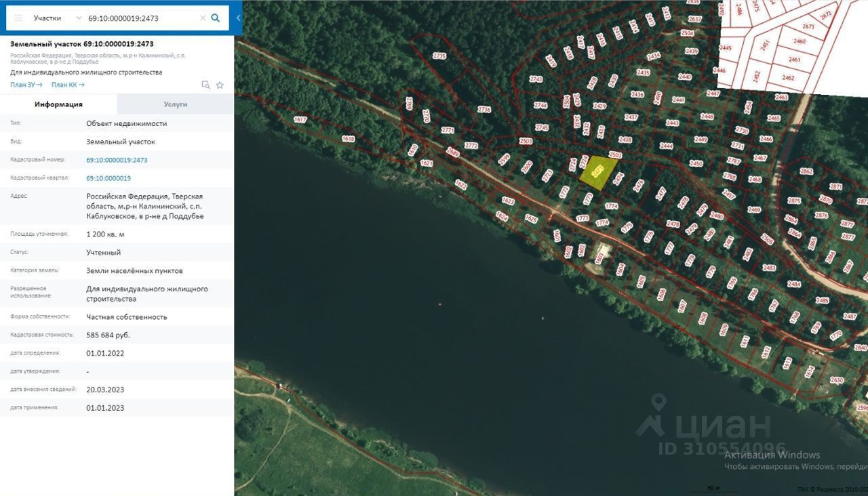This screenshot has width=868, height=496.
Task: Run search with the magnifier icon
Action: [x=216, y=18]
